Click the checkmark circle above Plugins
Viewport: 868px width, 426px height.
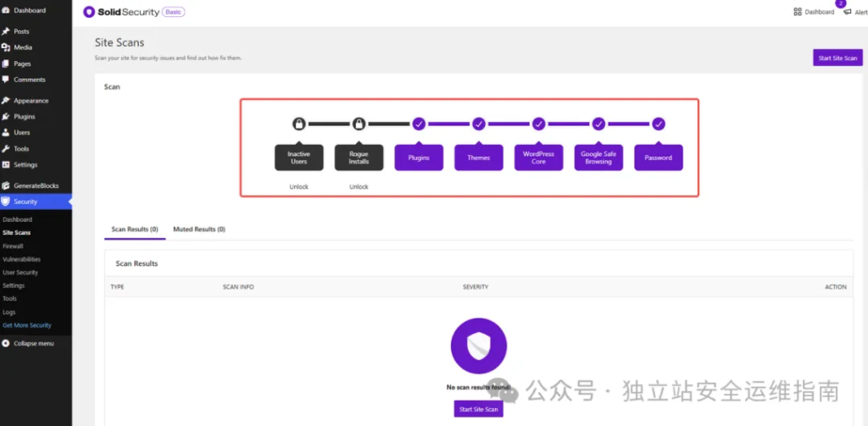(419, 124)
